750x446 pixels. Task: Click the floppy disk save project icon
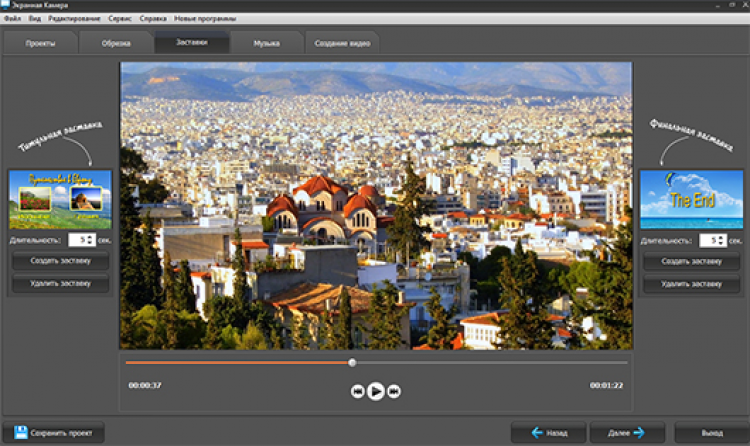[x=20, y=433]
